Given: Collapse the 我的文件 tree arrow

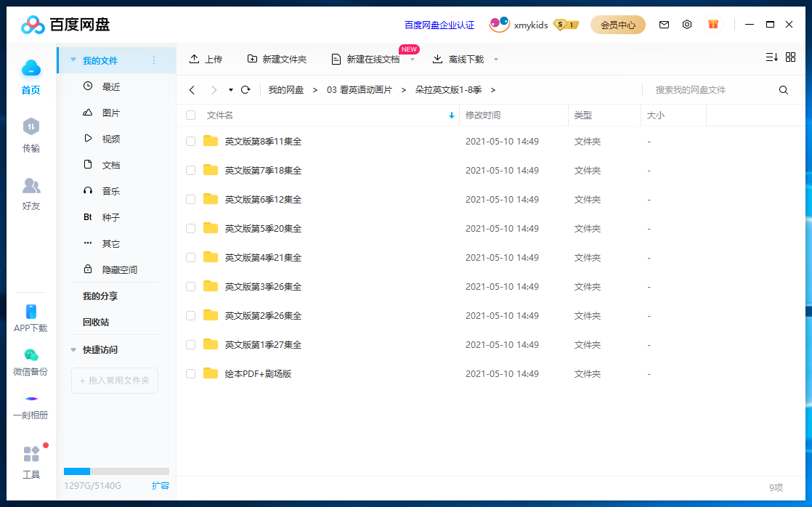Looking at the screenshot, I should tap(73, 60).
